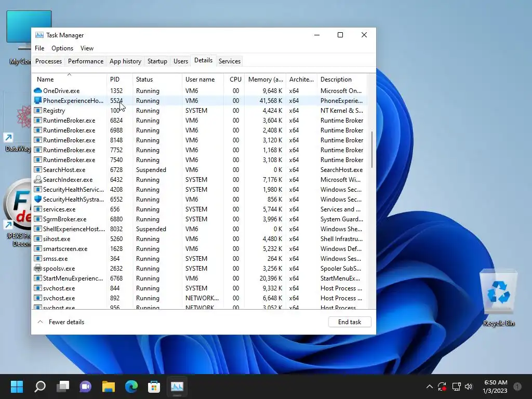Viewport: 532px width, 399px height.
Task: Select the My Computer desktop icon
Action: coord(19,37)
